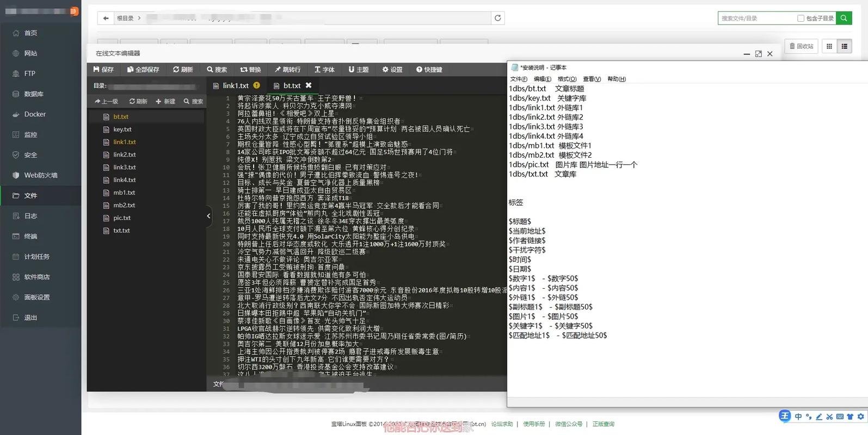Open the IME soft keyboard icon
Screen dimensions: 868x435
840,417
